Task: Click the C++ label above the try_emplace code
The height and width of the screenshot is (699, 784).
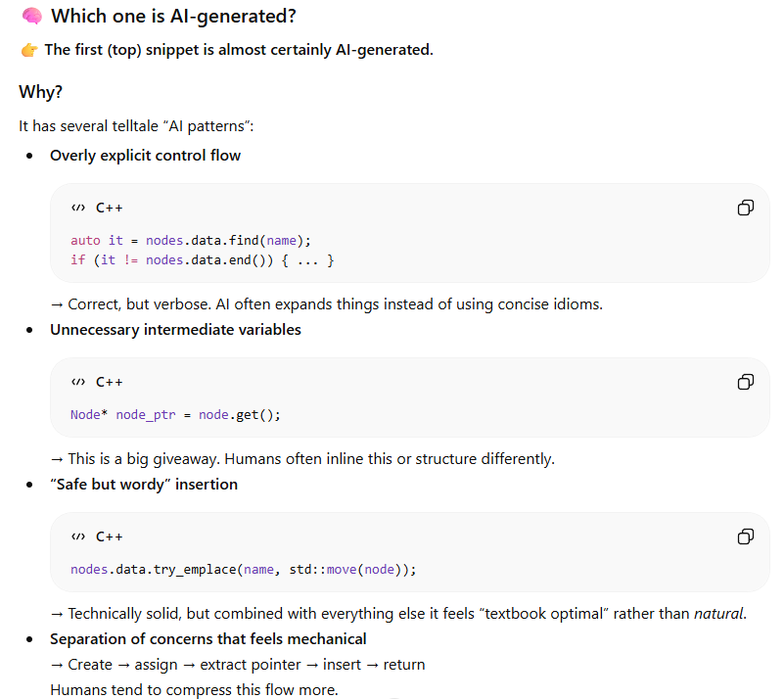Action: (109, 536)
